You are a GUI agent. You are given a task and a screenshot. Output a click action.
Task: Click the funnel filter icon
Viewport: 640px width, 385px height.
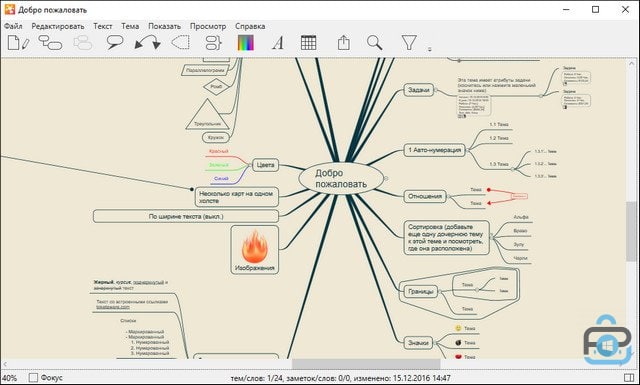coord(409,42)
